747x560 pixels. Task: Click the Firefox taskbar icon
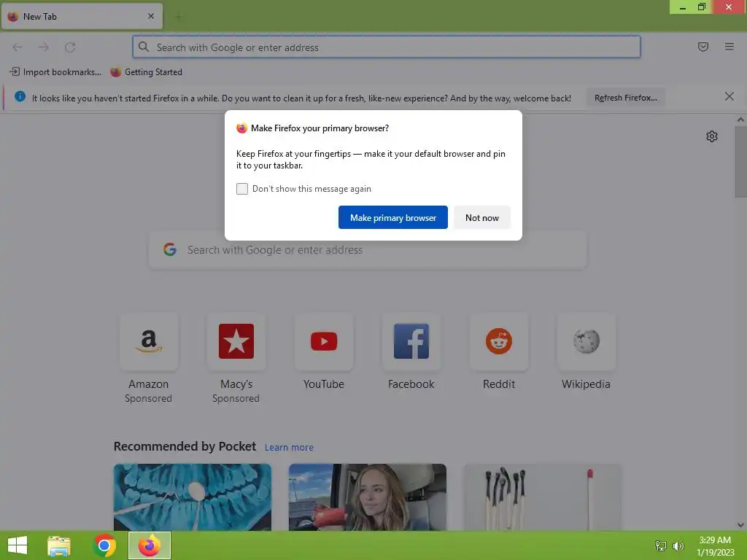(150, 545)
